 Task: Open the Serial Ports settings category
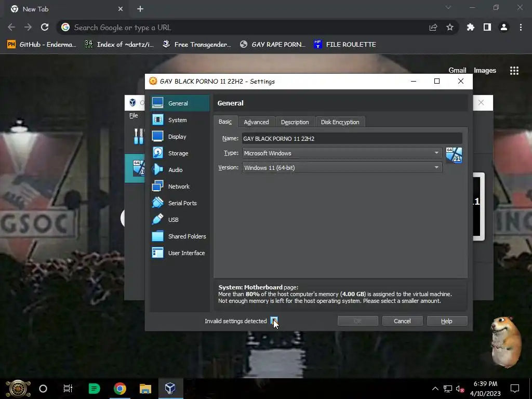pyautogui.click(x=180, y=203)
